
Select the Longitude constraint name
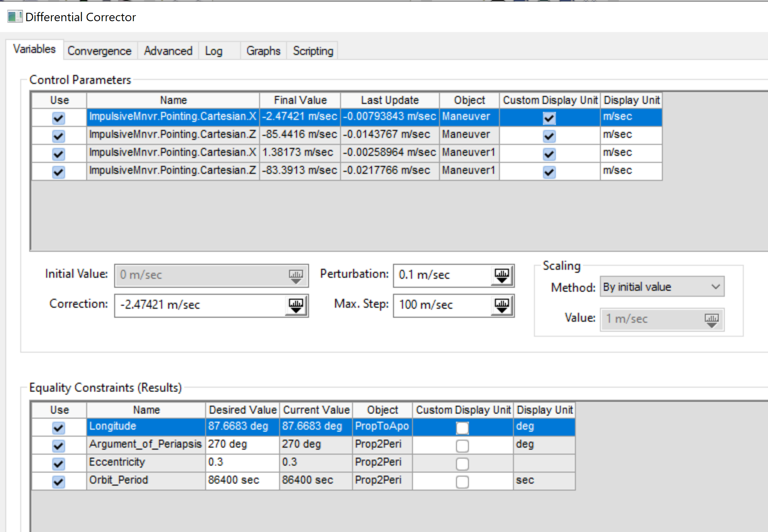click(x=146, y=426)
